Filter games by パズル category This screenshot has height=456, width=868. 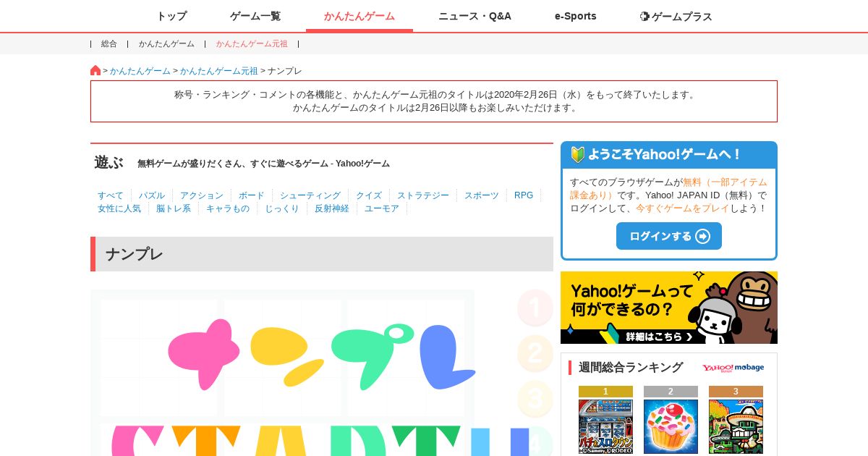152,195
